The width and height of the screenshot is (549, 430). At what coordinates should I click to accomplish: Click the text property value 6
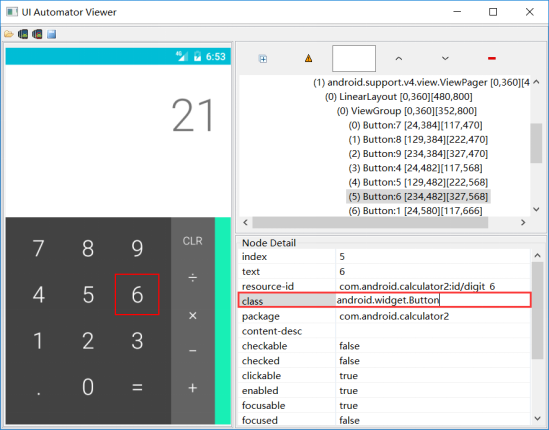click(433, 271)
